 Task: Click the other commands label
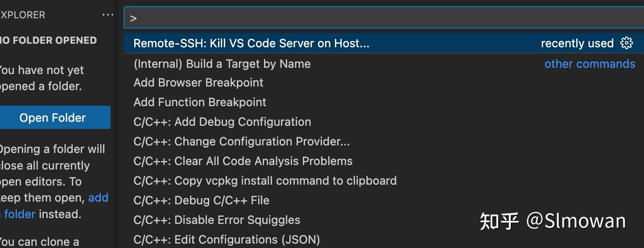click(590, 64)
